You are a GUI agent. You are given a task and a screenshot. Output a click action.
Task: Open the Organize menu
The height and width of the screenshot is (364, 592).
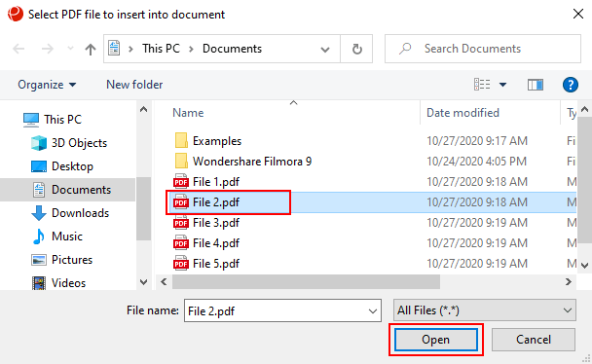click(x=47, y=85)
